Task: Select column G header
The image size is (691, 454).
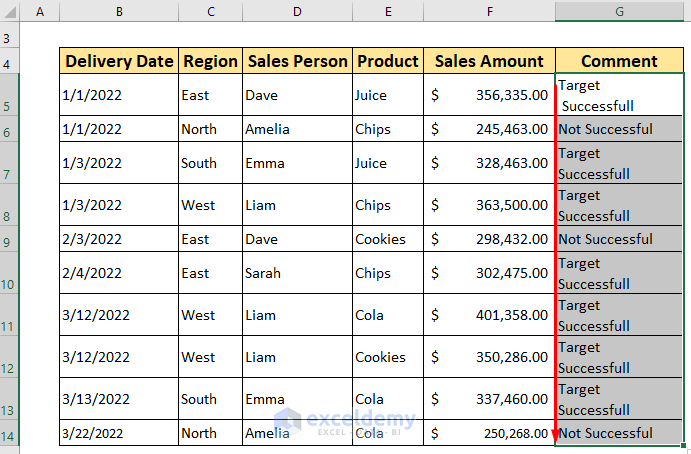Action: 619,11
